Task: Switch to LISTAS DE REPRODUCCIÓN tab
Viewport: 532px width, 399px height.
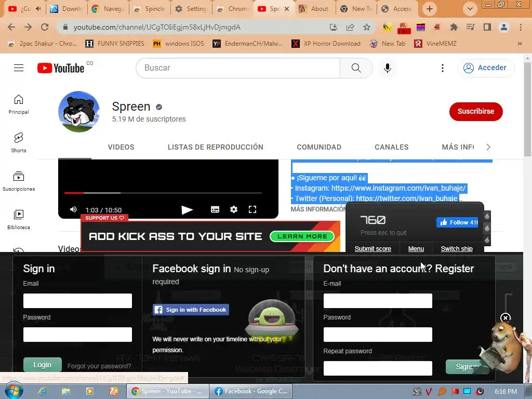Action: 216,147
